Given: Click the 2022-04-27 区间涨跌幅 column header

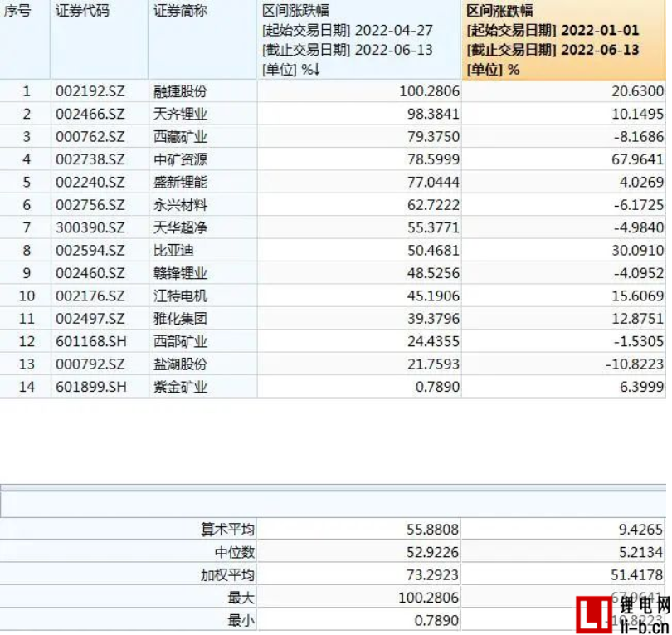Looking at the screenshot, I should 359,40.
